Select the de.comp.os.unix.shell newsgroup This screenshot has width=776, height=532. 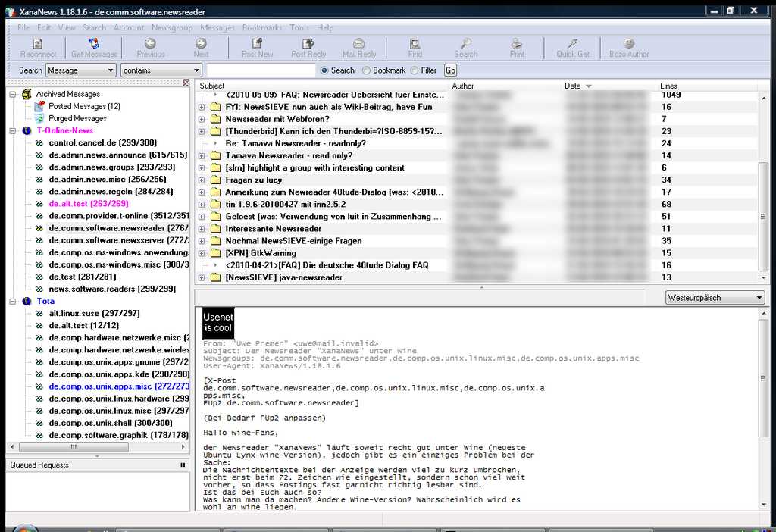(x=110, y=423)
